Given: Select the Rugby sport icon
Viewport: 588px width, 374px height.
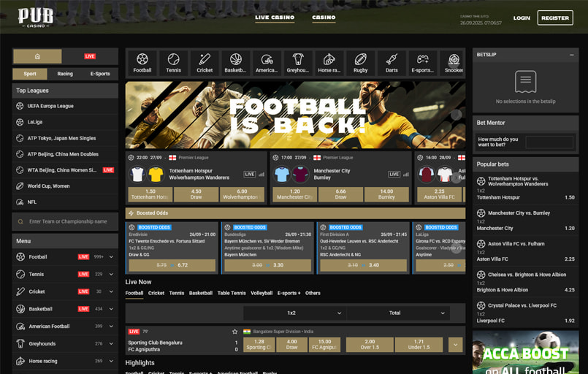Looking at the screenshot, I should (360, 63).
